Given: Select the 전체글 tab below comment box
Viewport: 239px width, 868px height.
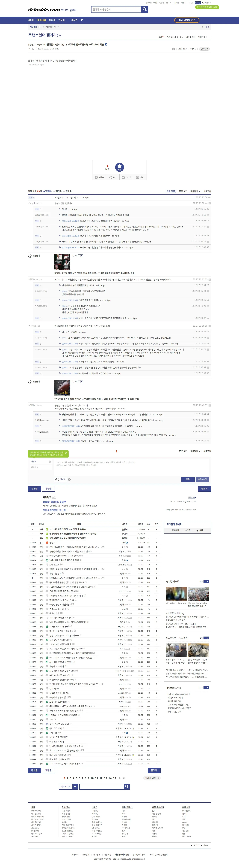Looking at the screenshot, I should point(34,489).
